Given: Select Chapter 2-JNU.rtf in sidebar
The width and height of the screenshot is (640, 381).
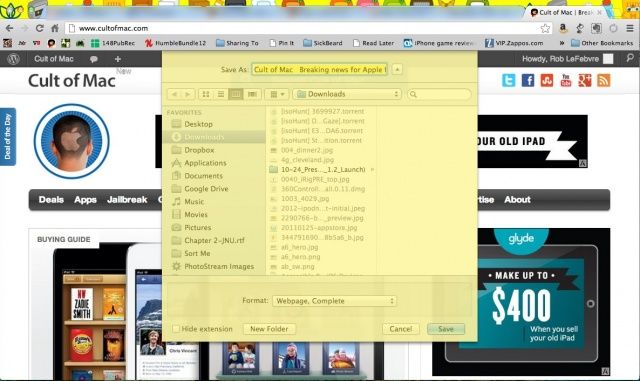Looking at the screenshot, I should 214,241.
